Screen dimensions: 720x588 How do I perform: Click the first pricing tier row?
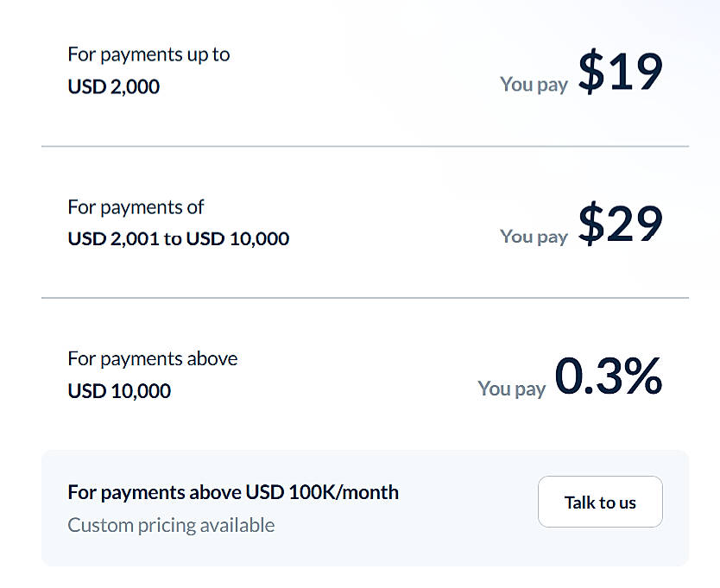(360, 73)
